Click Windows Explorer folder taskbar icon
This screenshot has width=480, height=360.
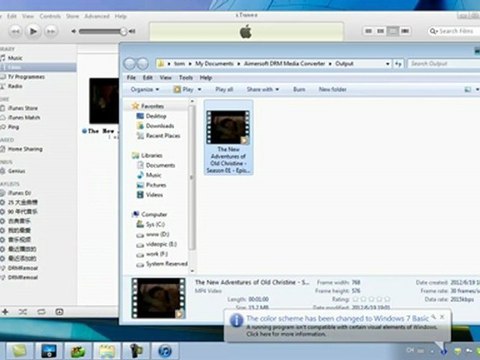click(x=107, y=351)
